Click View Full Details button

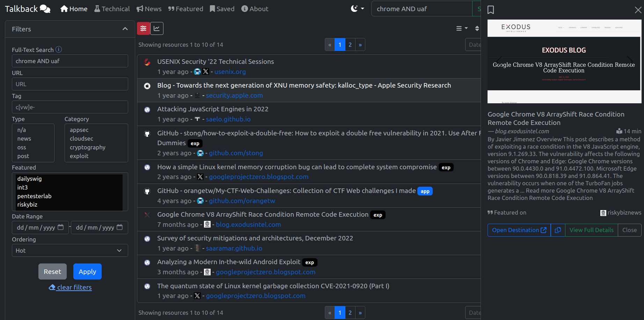pyautogui.click(x=591, y=230)
